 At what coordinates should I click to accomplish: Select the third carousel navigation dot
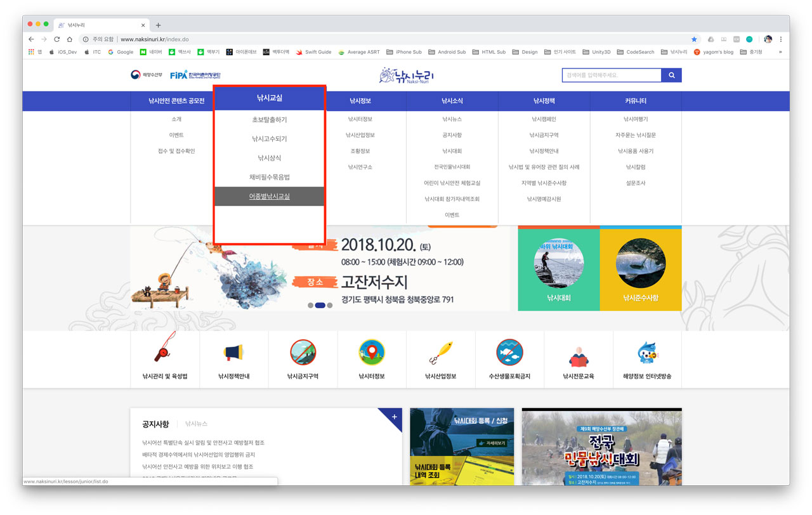329,305
